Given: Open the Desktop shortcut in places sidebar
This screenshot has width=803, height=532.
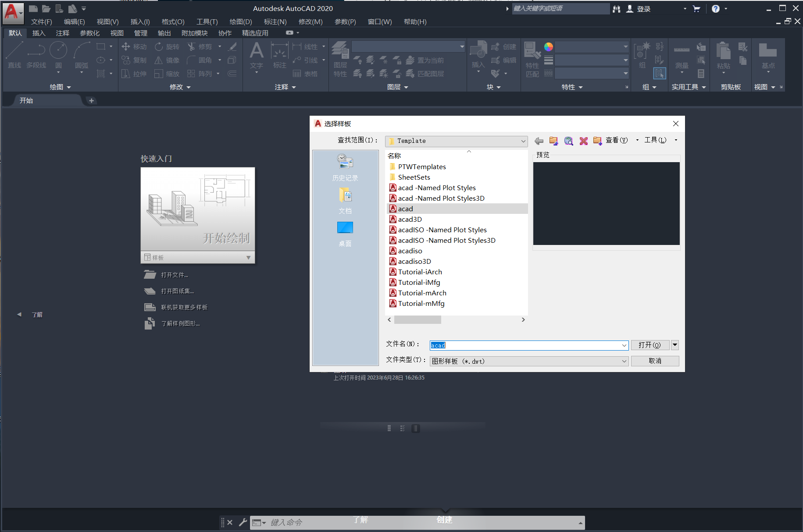Looking at the screenshot, I should (x=345, y=234).
